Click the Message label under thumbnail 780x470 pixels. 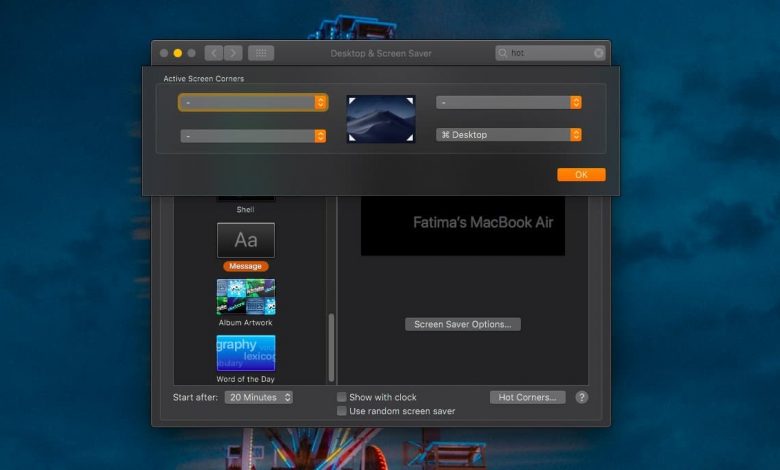coord(246,266)
